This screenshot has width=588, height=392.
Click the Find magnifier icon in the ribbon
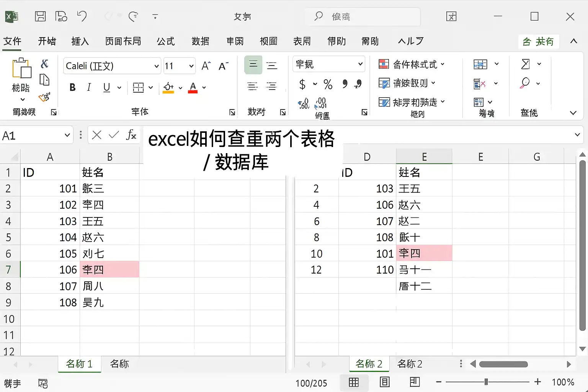525,83
